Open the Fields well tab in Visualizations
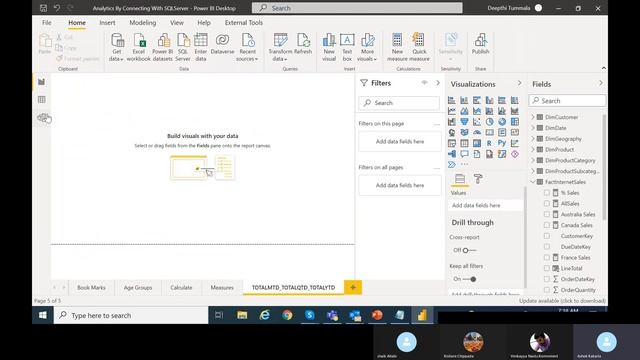 pyautogui.click(x=460, y=179)
